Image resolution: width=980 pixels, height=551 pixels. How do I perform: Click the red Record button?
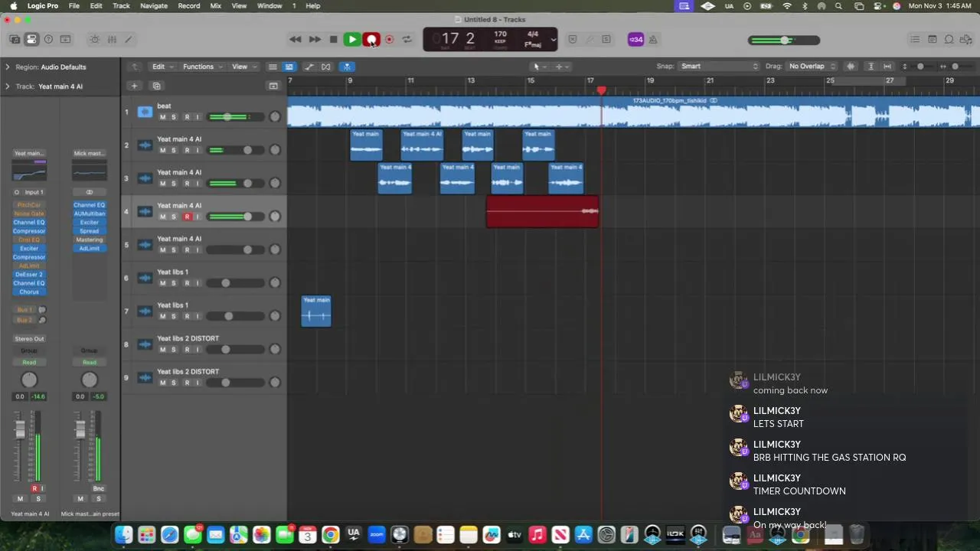(x=371, y=39)
